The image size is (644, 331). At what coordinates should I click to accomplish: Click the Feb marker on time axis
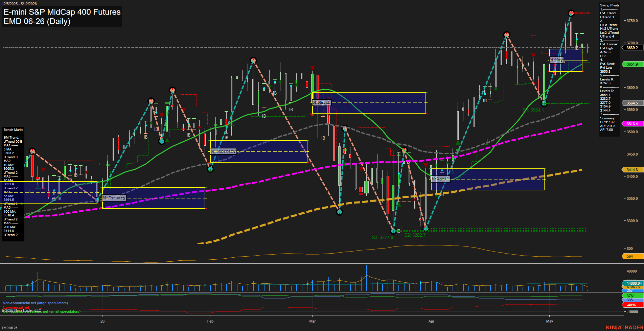pos(210,321)
